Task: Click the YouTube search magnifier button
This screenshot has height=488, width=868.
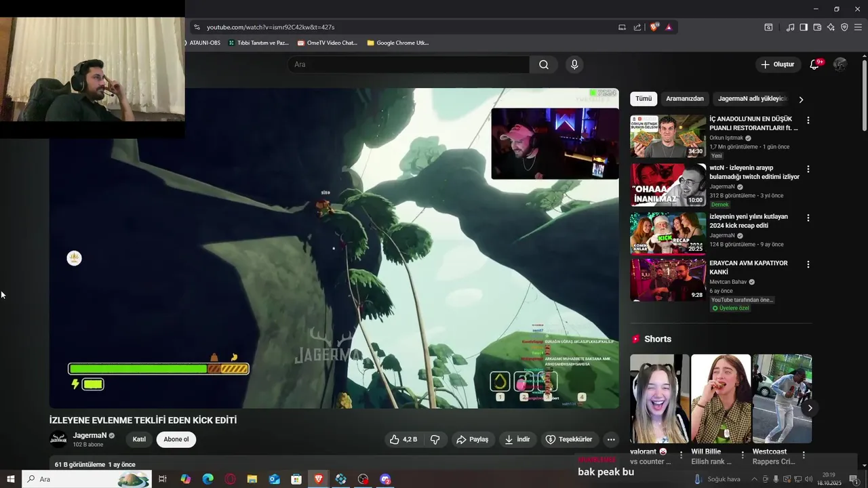Action: [x=544, y=64]
